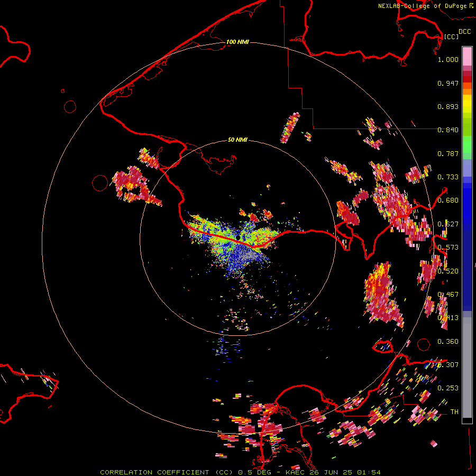Click the 0.893 scale value

[x=448, y=106]
